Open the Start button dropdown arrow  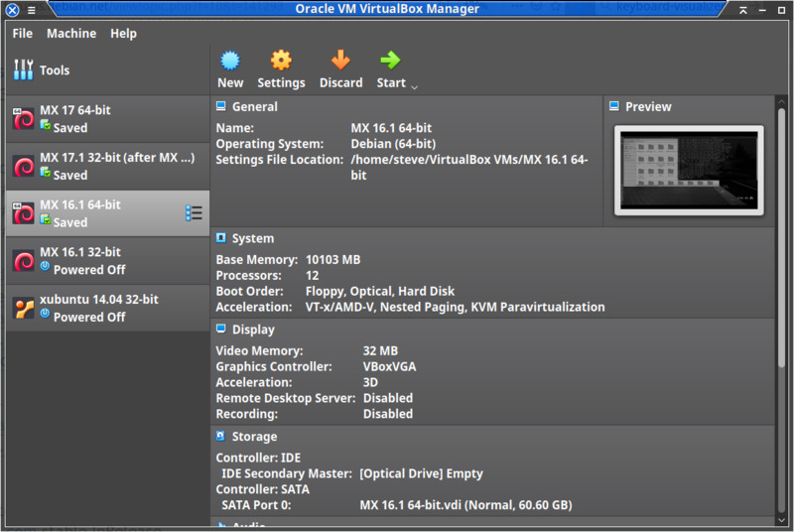[414, 87]
